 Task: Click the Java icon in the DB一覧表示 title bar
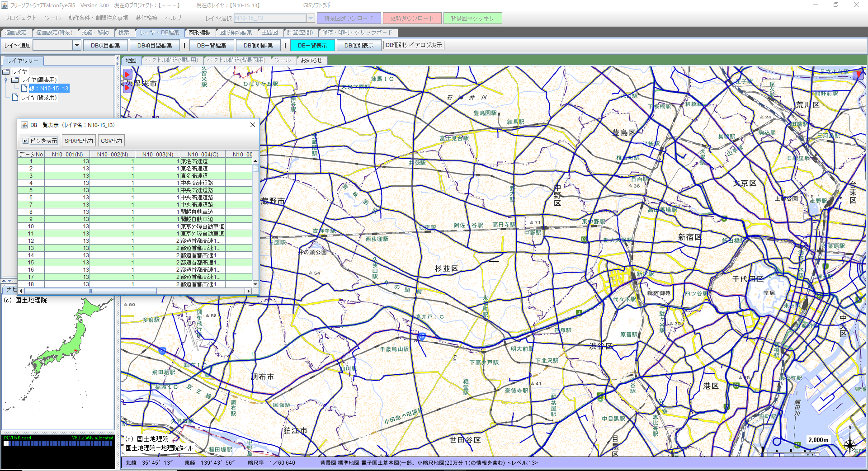tap(24, 125)
